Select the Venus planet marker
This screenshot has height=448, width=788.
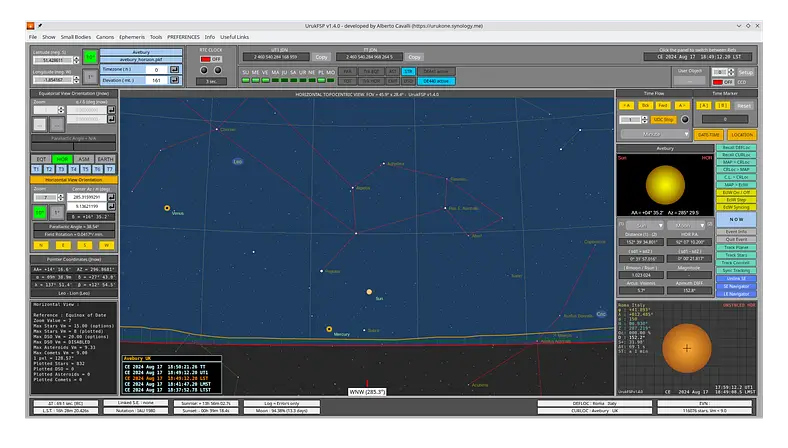pyautogui.click(x=167, y=208)
